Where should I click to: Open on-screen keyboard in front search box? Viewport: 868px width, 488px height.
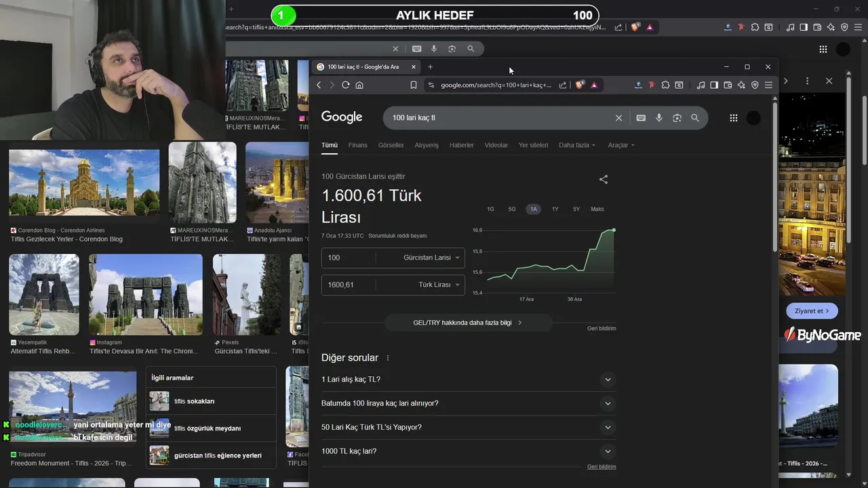click(x=641, y=118)
